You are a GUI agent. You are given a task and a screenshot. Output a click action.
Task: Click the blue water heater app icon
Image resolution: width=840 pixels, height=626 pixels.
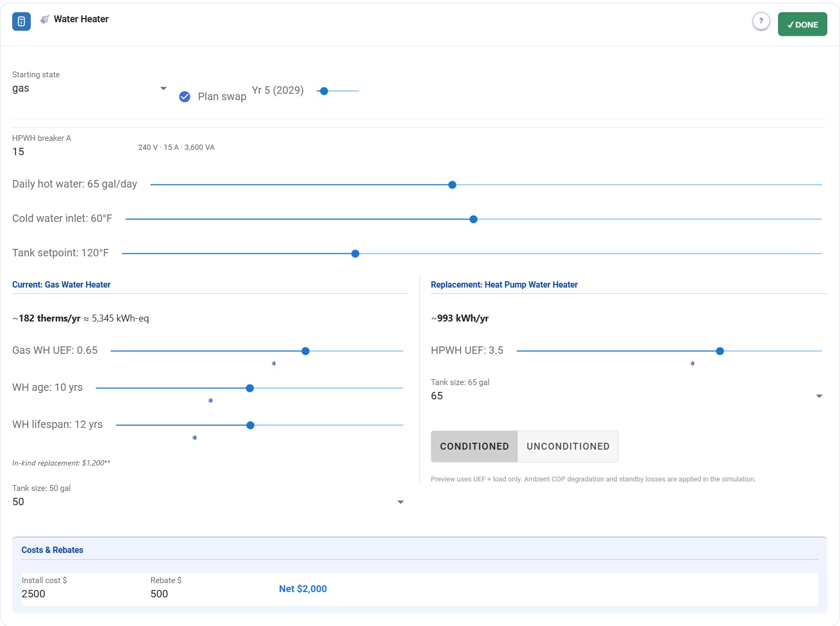(x=21, y=21)
